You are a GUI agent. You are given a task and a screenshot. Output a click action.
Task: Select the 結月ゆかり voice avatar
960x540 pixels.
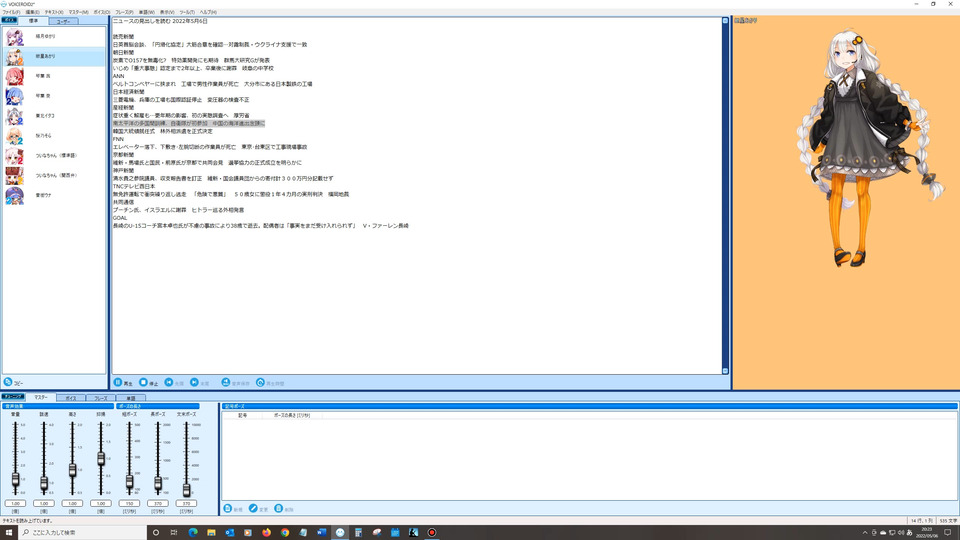(14, 37)
